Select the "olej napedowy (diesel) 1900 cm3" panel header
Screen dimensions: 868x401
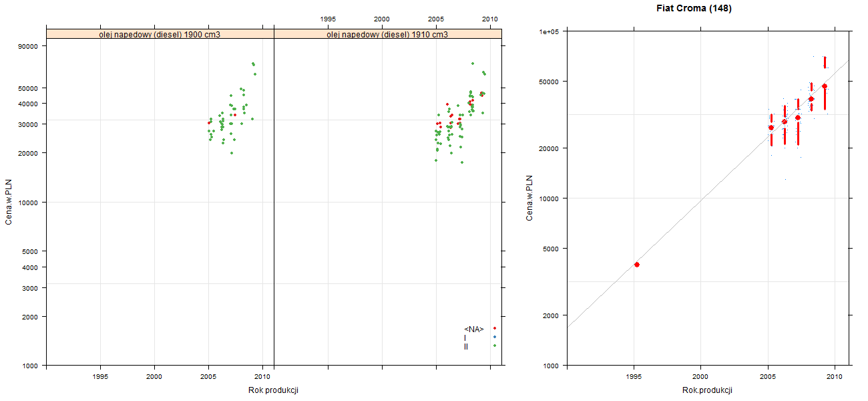click(160, 33)
